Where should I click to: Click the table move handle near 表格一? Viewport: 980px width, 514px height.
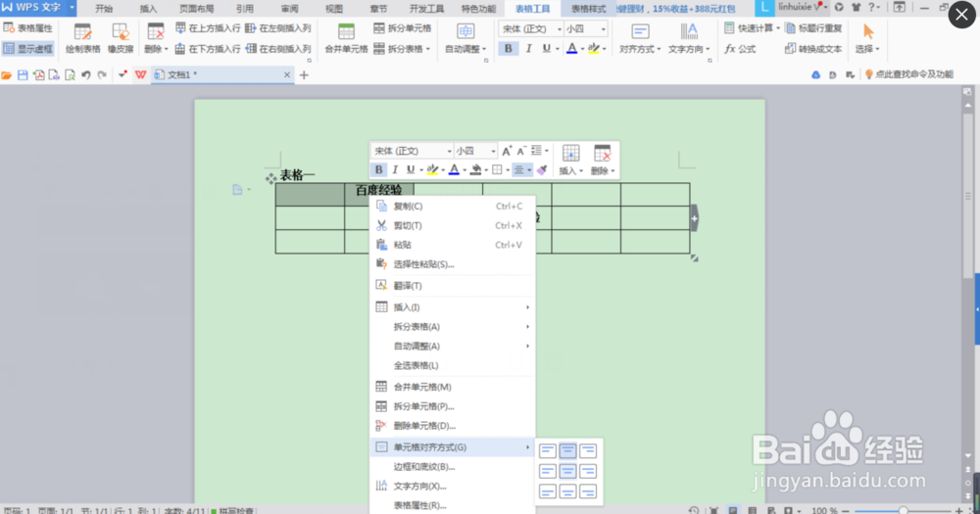point(270,178)
